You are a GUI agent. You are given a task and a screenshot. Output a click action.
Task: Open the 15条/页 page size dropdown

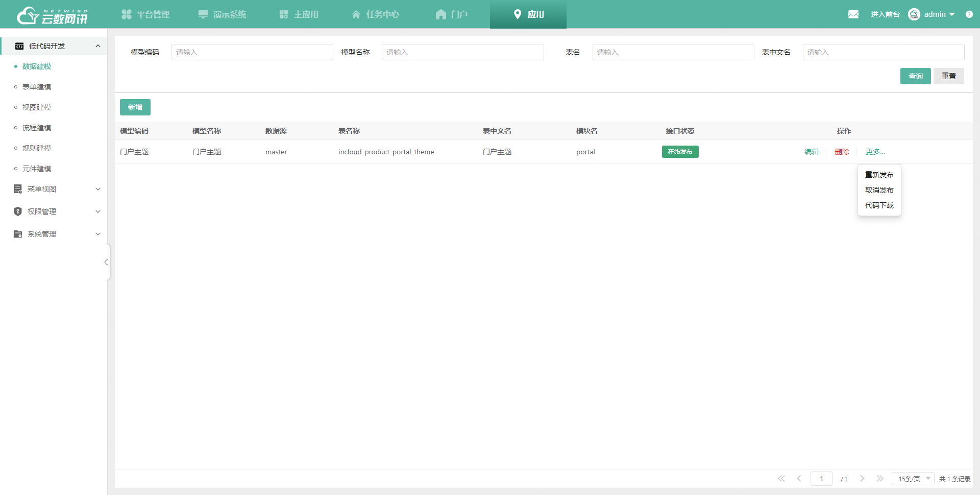913,479
